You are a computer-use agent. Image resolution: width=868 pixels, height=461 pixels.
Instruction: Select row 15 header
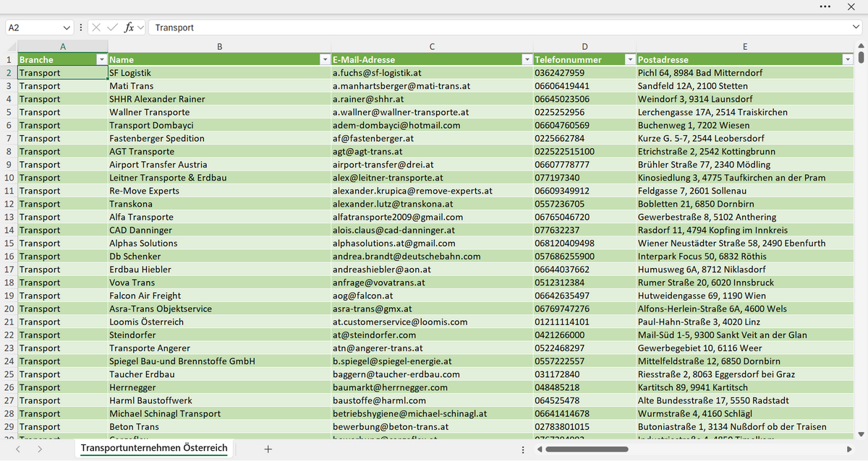coord(9,244)
